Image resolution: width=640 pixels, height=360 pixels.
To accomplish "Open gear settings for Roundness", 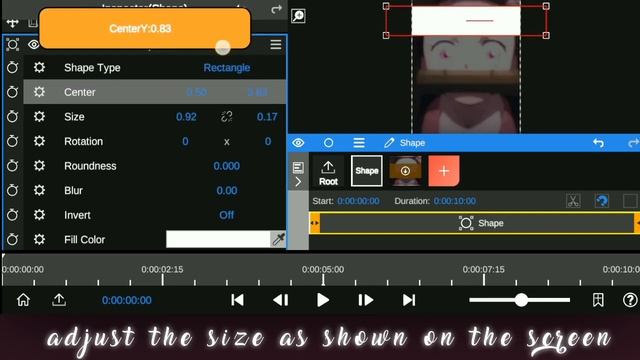I will pyautogui.click(x=39, y=166).
